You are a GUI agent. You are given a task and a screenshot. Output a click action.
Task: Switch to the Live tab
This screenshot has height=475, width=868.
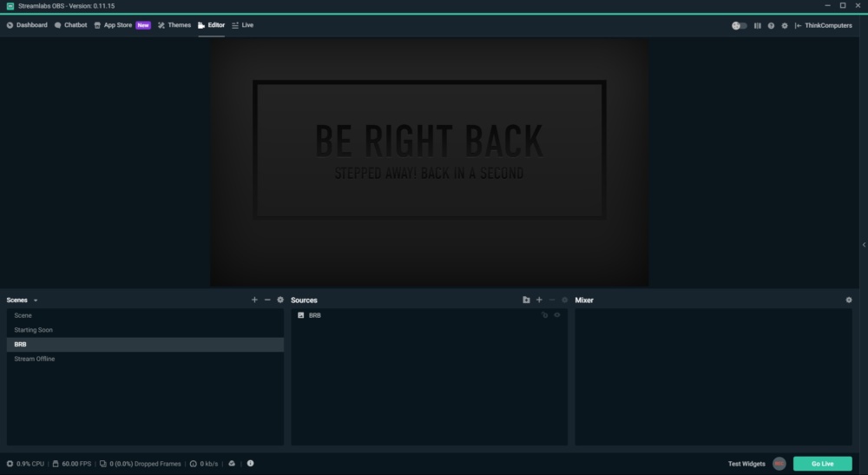tap(242, 25)
